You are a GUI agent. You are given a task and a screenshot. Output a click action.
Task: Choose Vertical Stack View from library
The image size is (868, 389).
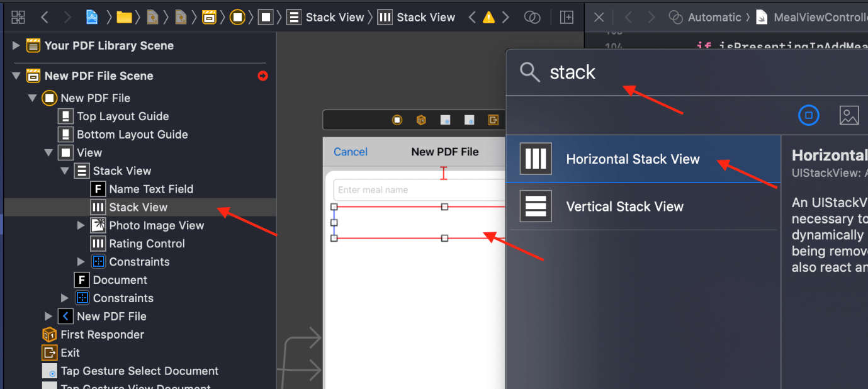click(644, 206)
